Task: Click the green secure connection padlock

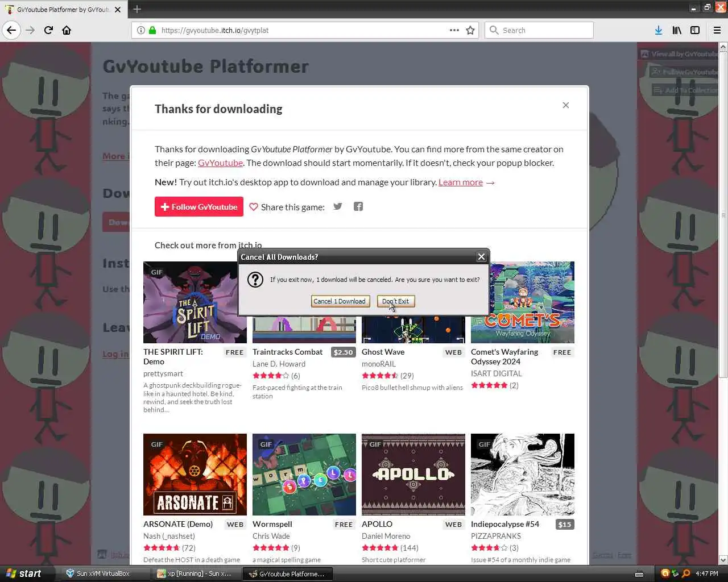Action: pyautogui.click(x=152, y=30)
